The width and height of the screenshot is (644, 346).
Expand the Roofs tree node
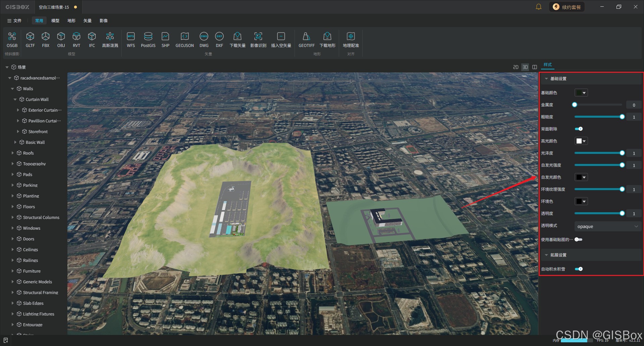tap(12, 153)
